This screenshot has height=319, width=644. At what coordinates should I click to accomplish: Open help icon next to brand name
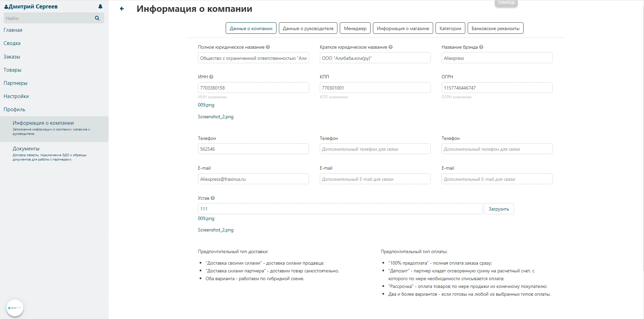(x=481, y=47)
